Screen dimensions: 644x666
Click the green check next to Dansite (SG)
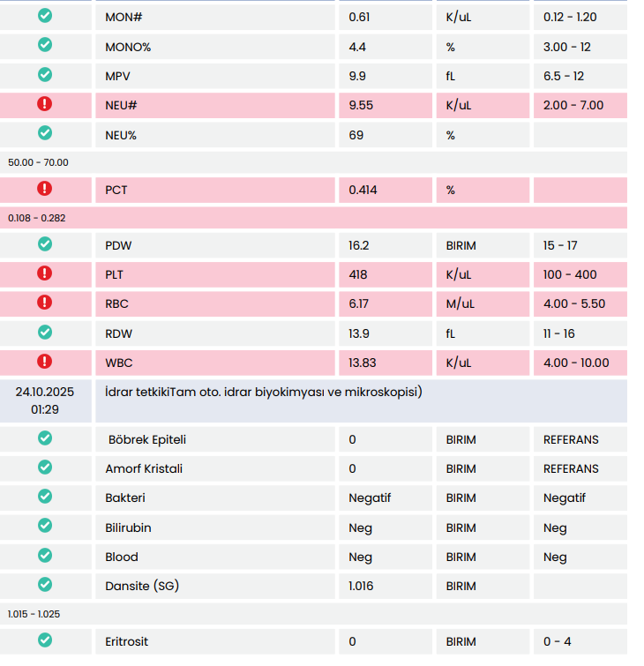click(45, 585)
